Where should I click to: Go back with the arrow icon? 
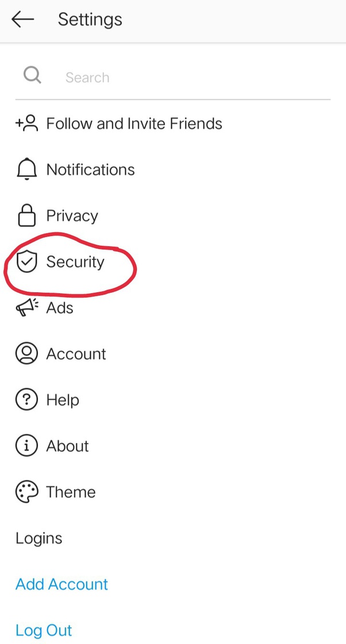pos(22,19)
